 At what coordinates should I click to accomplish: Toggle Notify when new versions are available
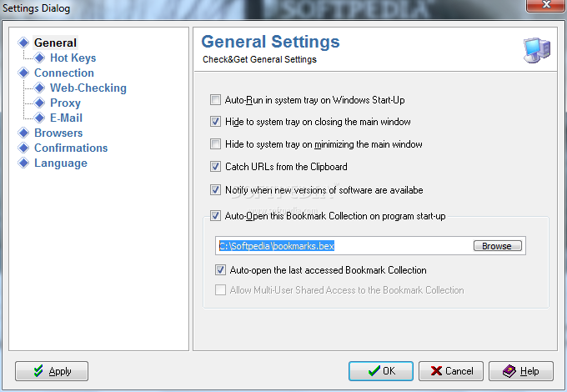tap(215, 189)
